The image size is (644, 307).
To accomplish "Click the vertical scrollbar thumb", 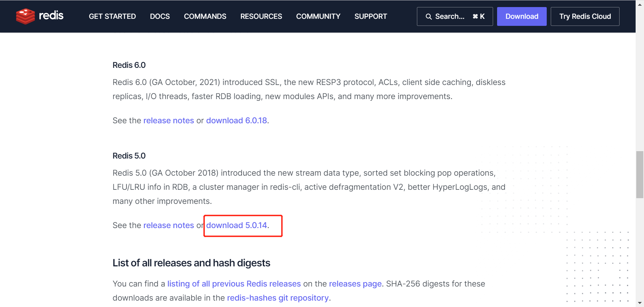I will (x=640, y=175).
